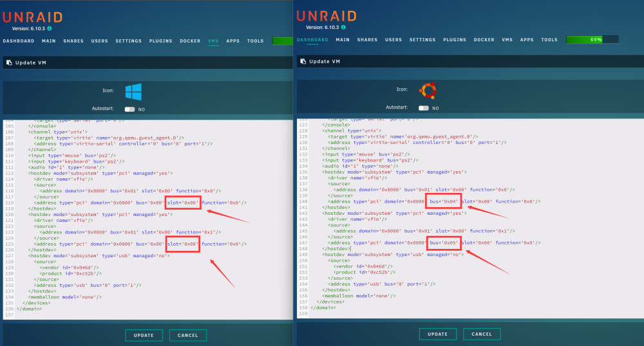The width and height of the screenshot is (644, 346).
Task: Click the Windows icon in left window
Action: (x=133, y=92)
